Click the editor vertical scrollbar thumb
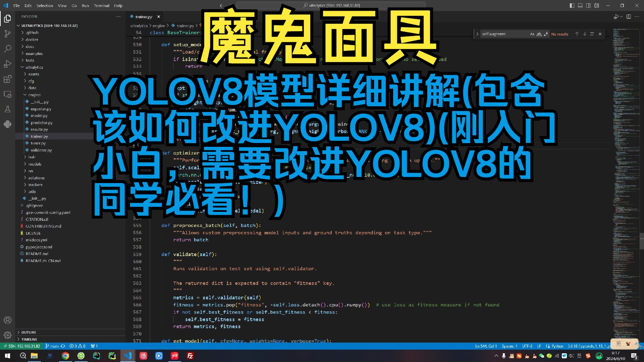Screen dimensions: 644x362 (642, 241)
